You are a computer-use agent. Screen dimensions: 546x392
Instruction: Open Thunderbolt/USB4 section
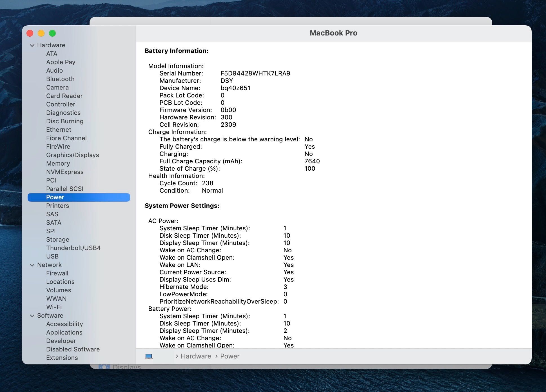[x=73, y=248]
